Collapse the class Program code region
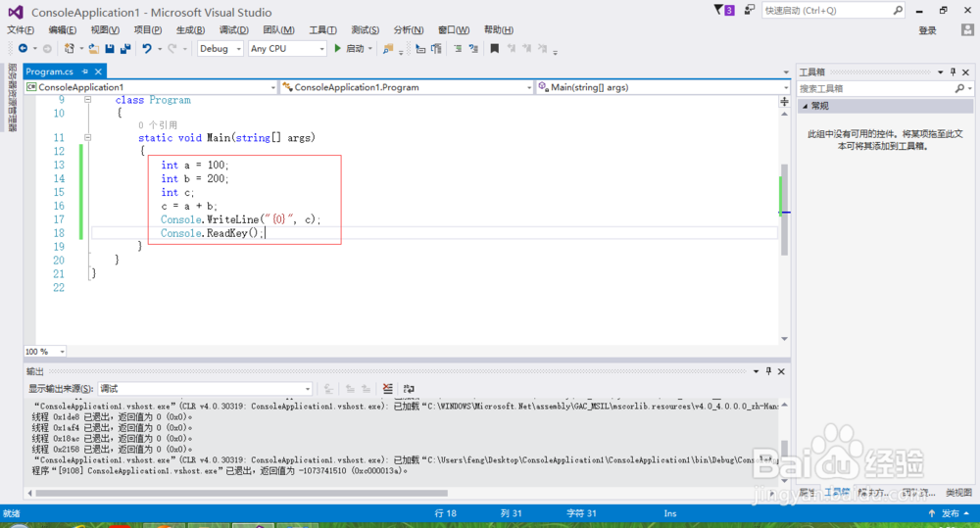 (x=87, y=100)
